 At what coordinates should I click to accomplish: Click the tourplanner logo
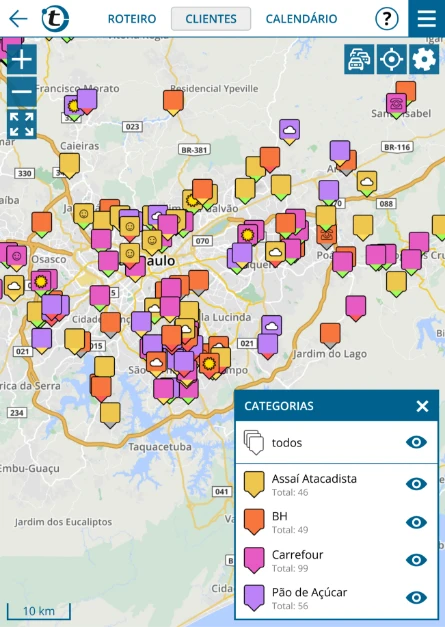pos(55,19)
